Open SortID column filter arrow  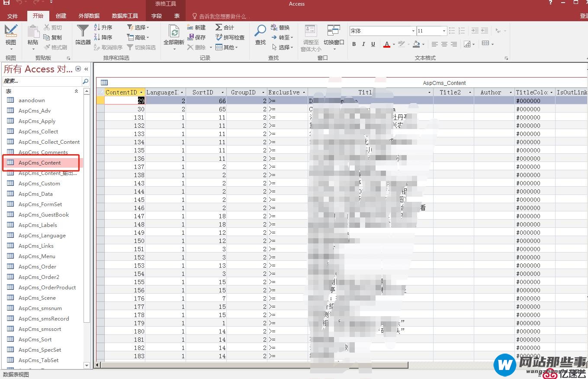coord(223,92)
